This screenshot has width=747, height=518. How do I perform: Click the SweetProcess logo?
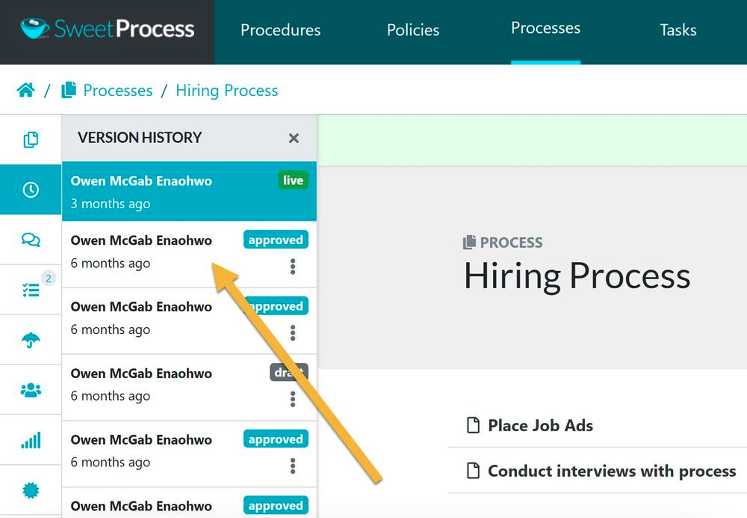pos(107,29)
